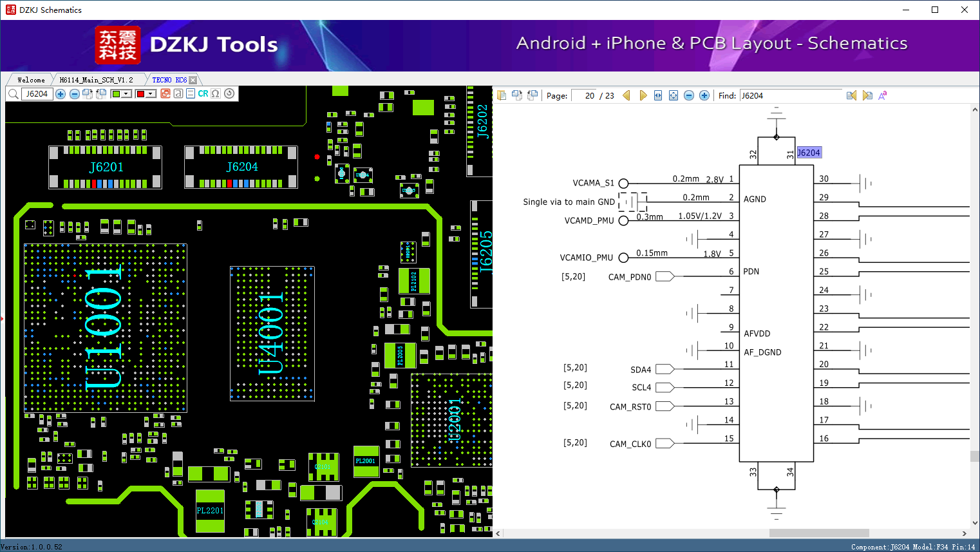Go to the next schematic page
The width and height of the screenshot is (980, 552).
pos(643,95)
